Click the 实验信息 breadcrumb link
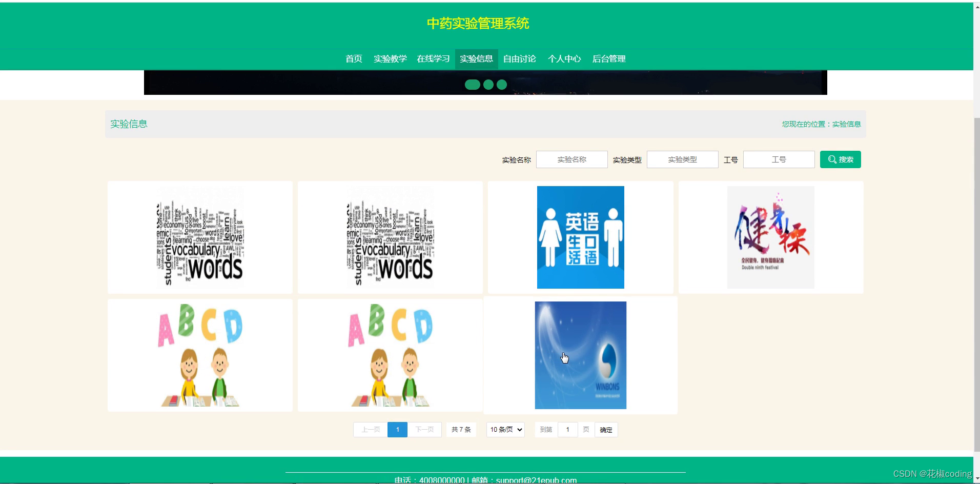980x484 pixels. 846,124
